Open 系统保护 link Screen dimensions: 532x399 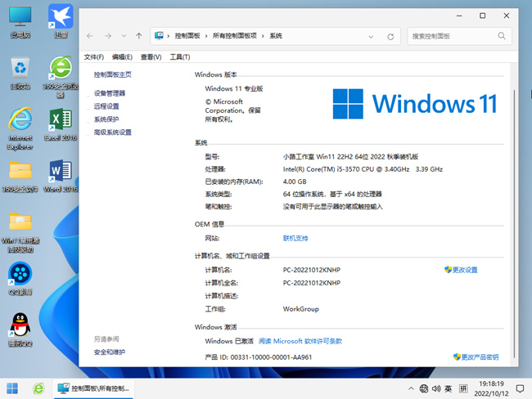[106, 119]
